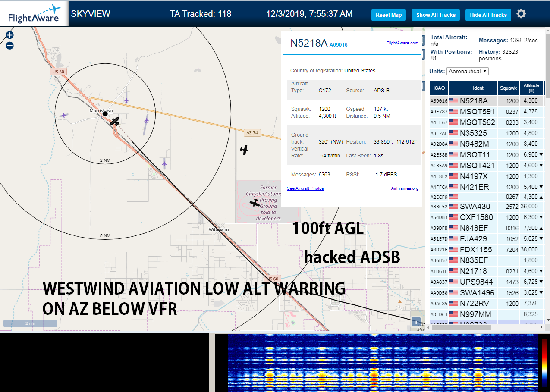Screen dimensions: 550x392
Task: Select the EJA429 row
Action: coord(487,239)
